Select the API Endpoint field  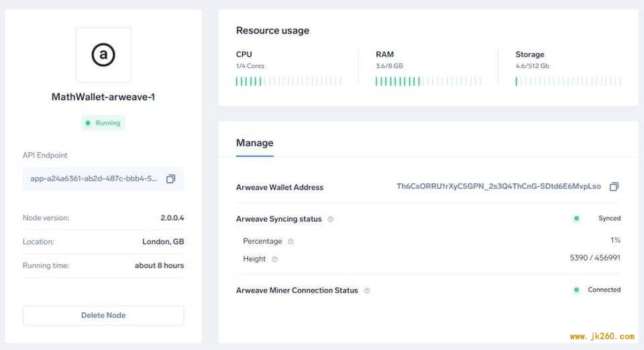tap(103, 179)
